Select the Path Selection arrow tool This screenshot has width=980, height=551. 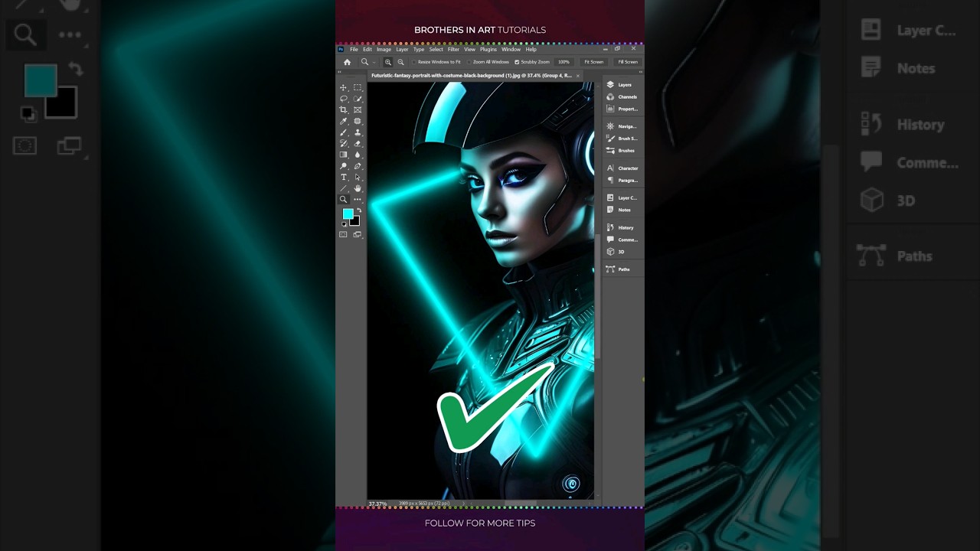pyautogui.click(x=358, y=177)
